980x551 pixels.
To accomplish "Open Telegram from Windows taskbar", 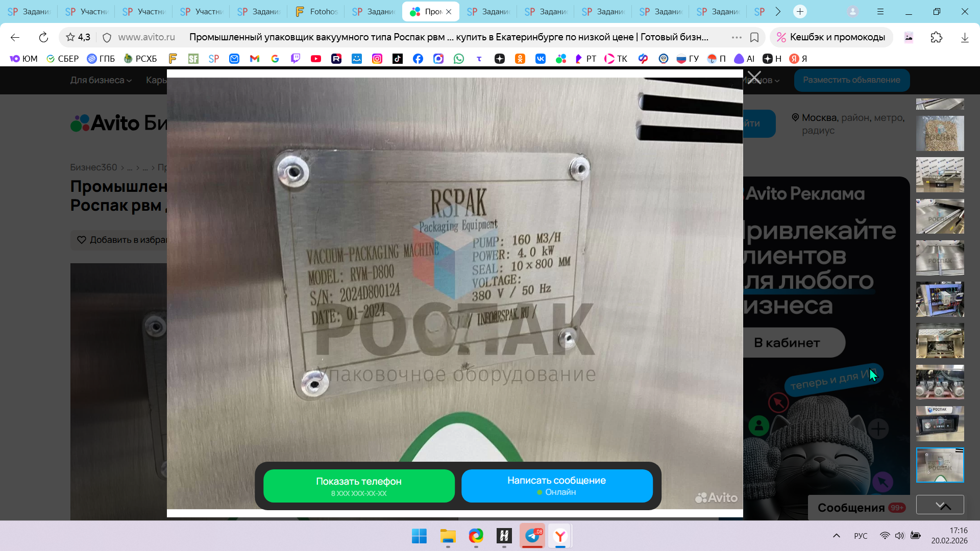I will 532,536.
